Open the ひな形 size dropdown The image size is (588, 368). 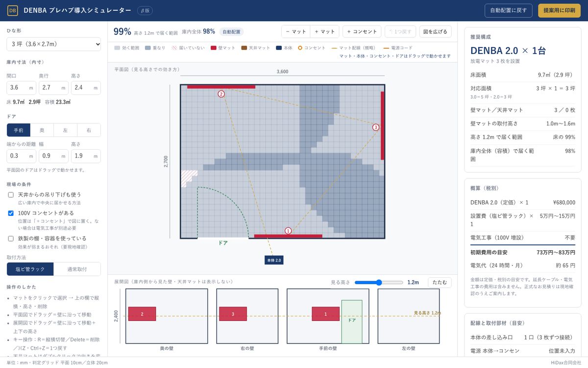point(54,44)
